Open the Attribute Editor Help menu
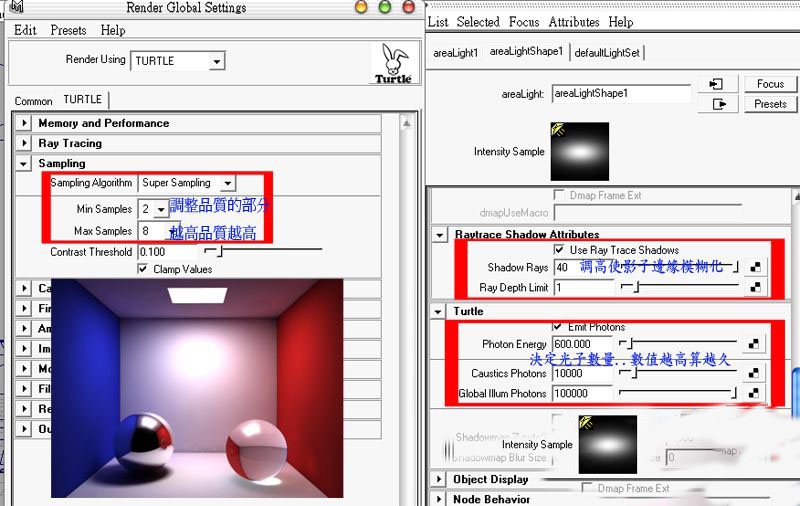 click(x=621, y=22)
